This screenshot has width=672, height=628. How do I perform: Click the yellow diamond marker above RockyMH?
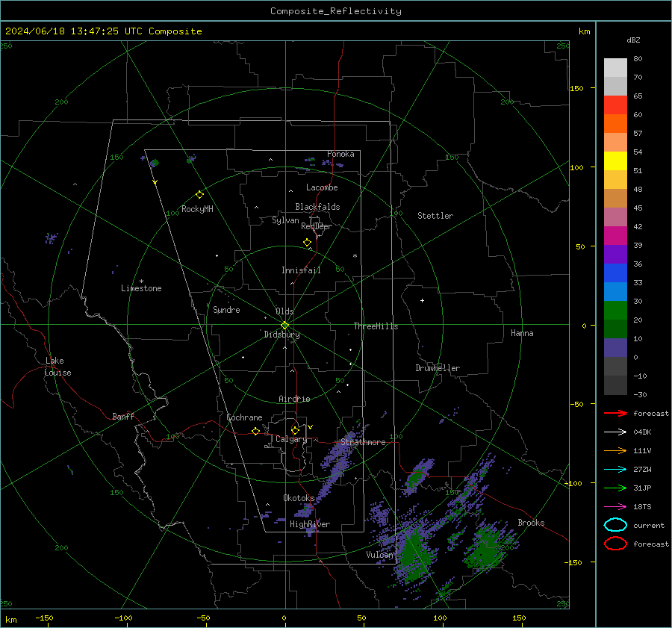(x=199, y=195)
